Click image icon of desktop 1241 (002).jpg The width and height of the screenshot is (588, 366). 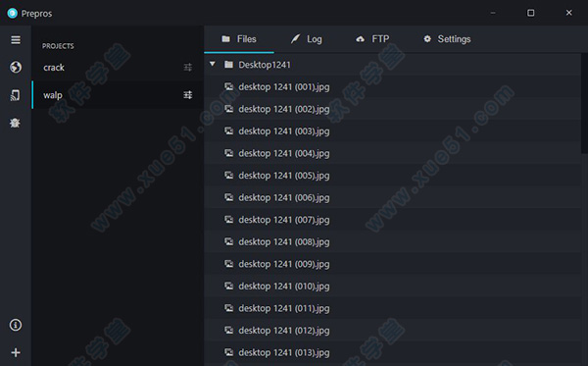point(228,109)
